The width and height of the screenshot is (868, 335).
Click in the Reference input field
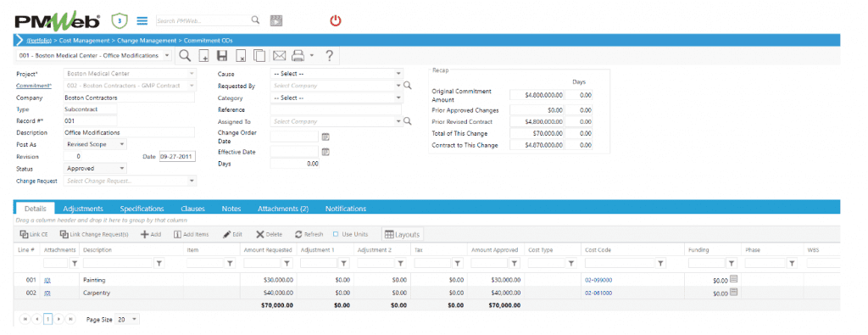tap(336, 109)
